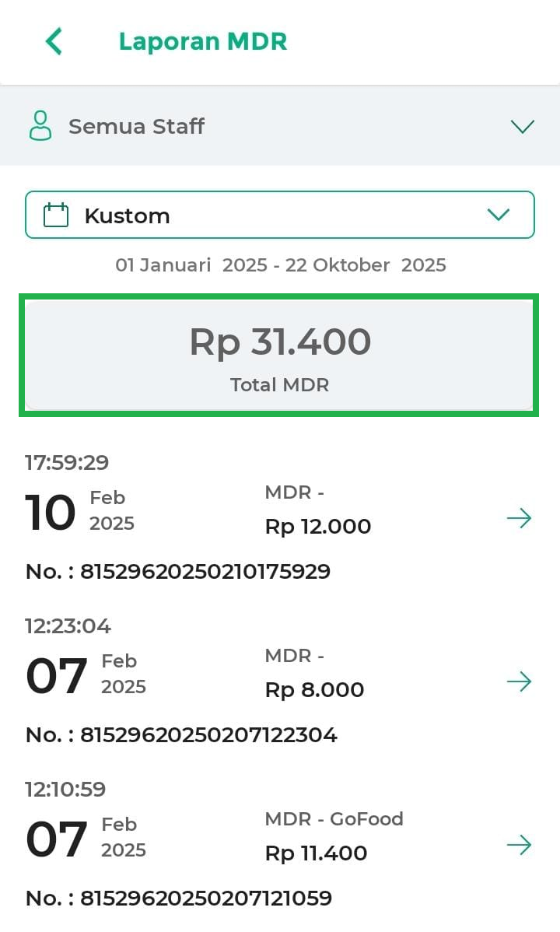Tap the Rp 31.400 Total MDR card
Screen dimensions: 560x932
coord(279,355)
